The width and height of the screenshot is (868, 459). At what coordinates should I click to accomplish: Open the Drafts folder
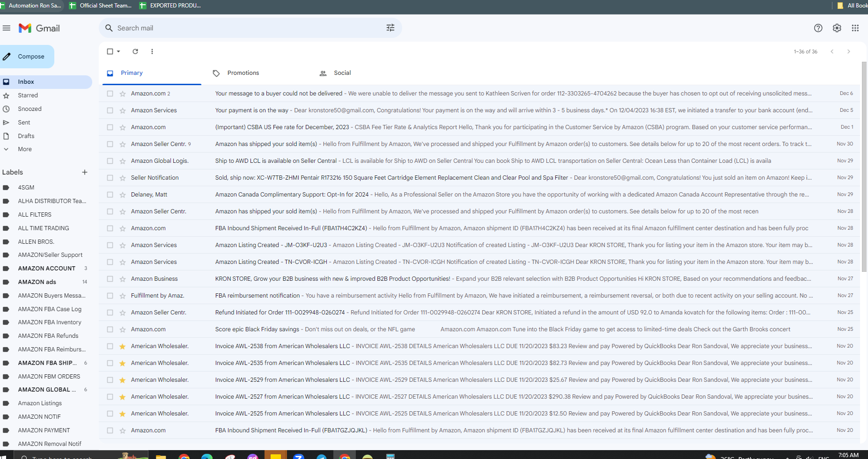click(45, 136)
